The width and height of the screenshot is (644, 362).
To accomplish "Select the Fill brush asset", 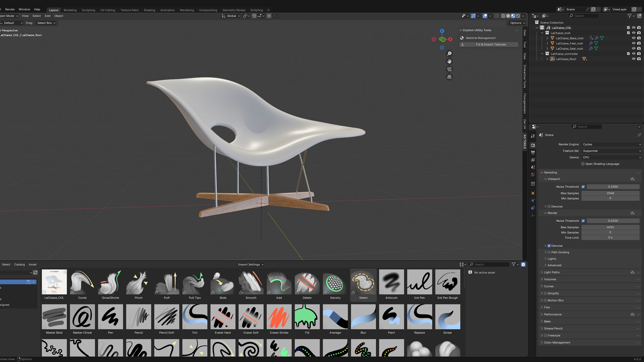I will [x=307, y=319].
